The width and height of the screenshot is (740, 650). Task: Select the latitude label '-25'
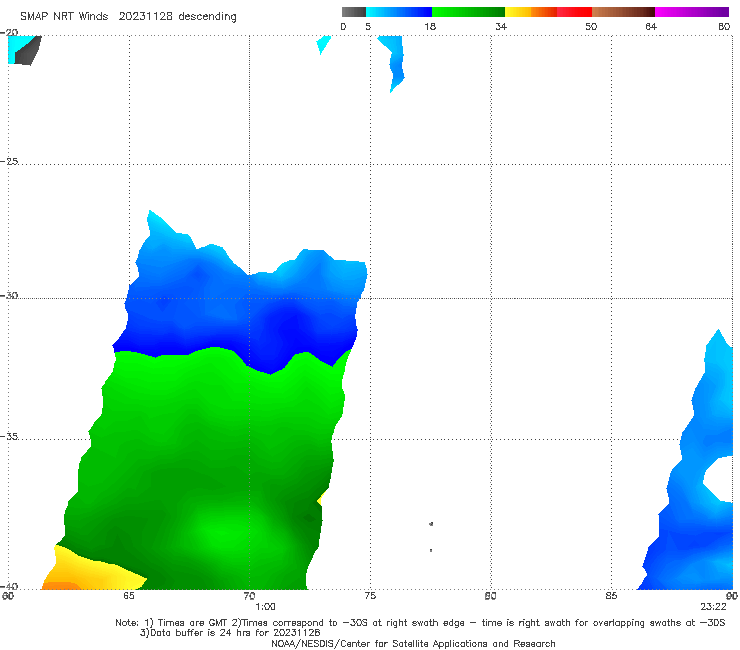pos(9,161)
